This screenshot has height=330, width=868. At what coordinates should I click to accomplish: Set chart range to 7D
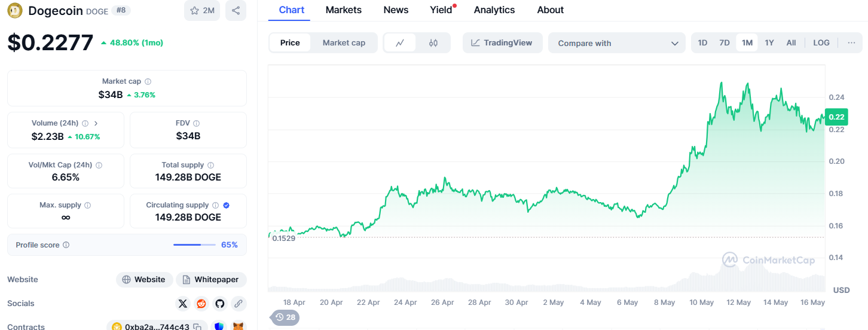[x=724, y=43]
